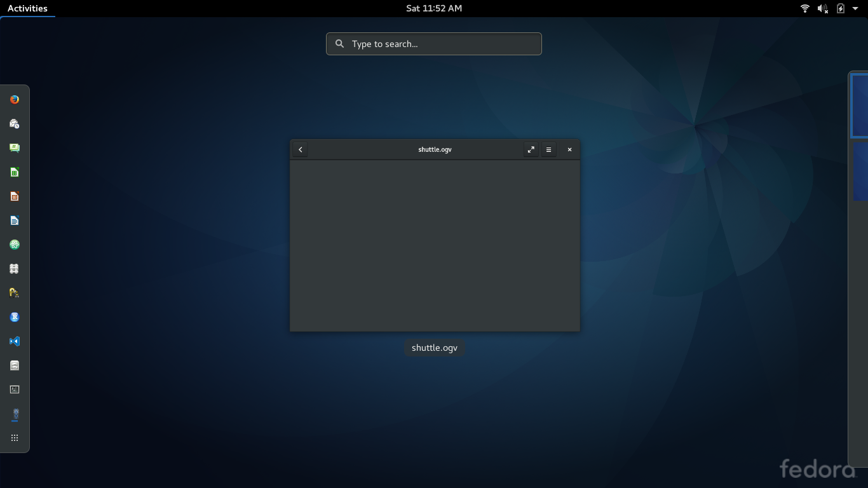Click the Wi-Fi status icon
Image resolution: width=868 pixels, height=488 pixels.
point(805,8)
